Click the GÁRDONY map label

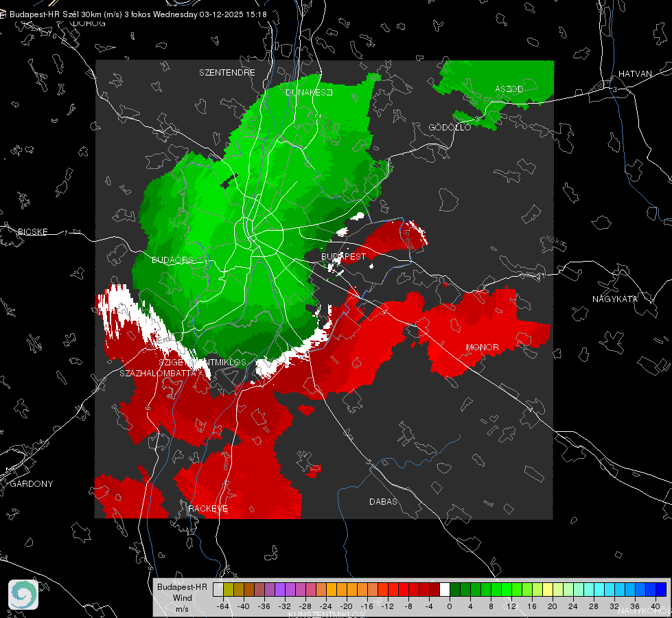coord(32,484)
